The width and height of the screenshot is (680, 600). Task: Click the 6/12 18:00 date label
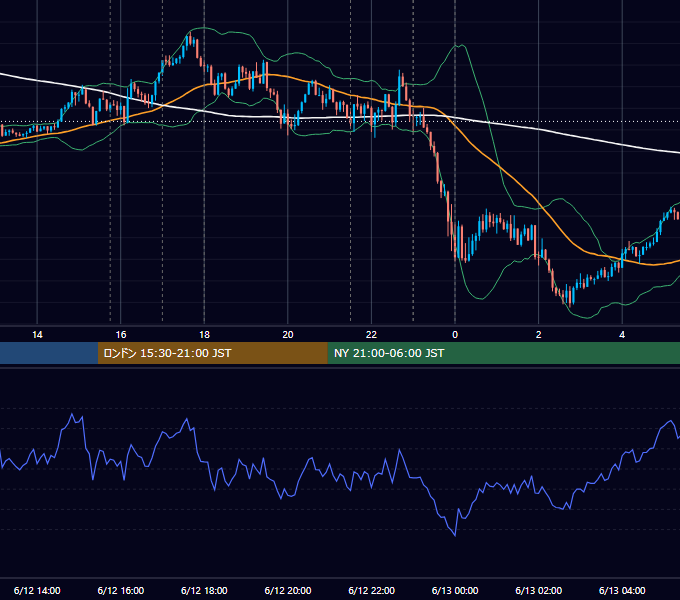click(x=204, y=590)
